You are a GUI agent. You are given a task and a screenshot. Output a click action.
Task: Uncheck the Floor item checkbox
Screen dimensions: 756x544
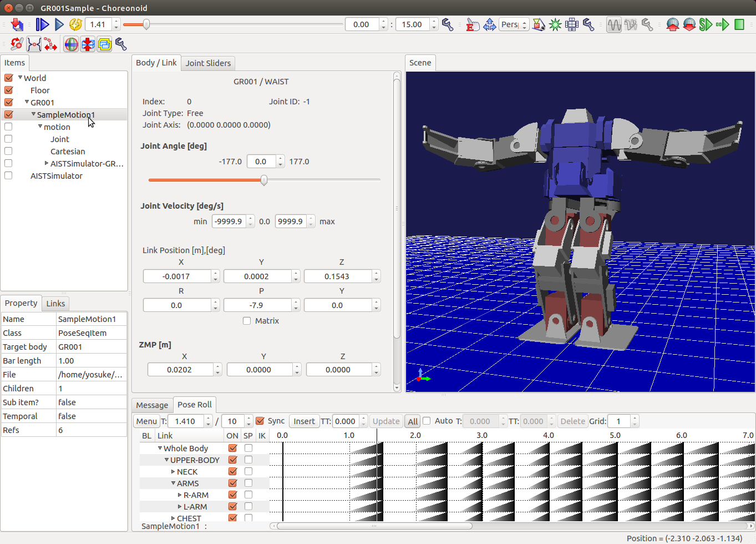pyautogui.click(x=8, y=90)
